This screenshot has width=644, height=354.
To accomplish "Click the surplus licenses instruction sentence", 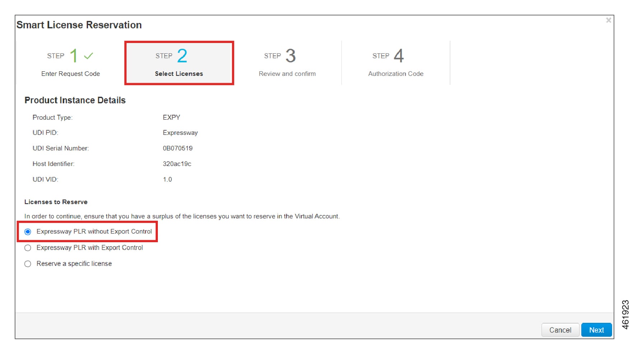I will pos(182,216).
